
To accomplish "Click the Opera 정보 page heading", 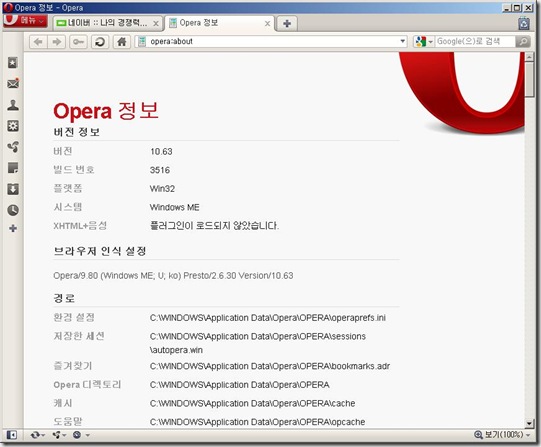I will pos(106,111).
